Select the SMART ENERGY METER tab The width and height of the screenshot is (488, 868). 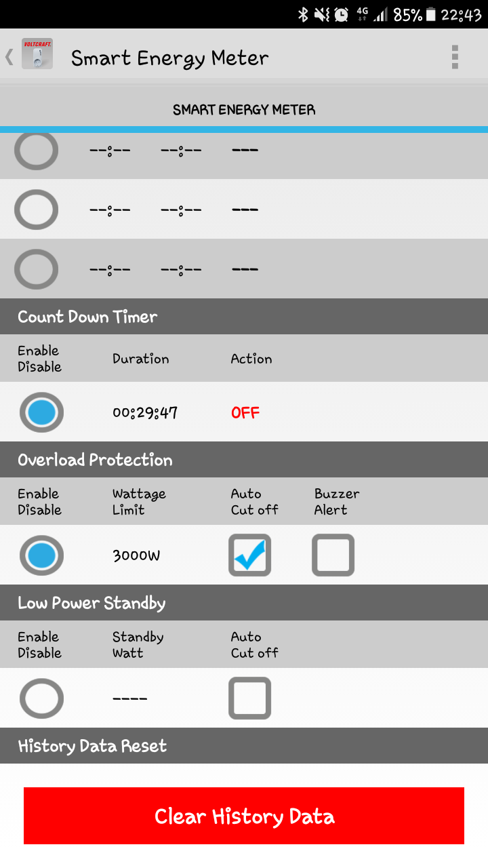[x=244, y=110]
